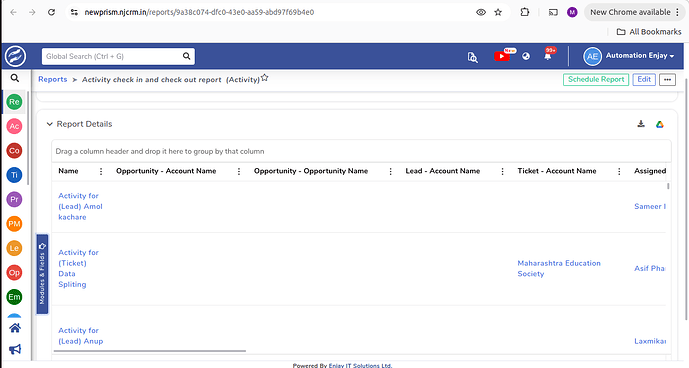This screenshot has height=368, width=689.
Task: Sort by Opportunity - Account Name header
Action: [166, 171]
